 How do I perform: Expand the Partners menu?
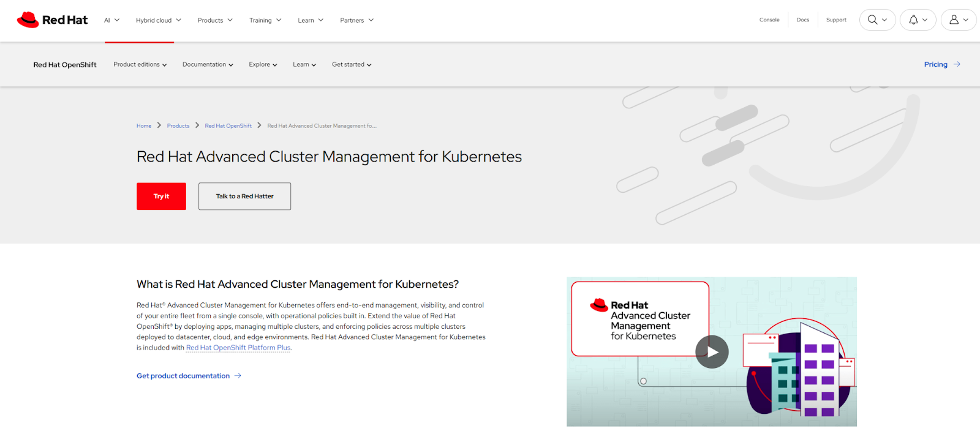coord(356,20)
